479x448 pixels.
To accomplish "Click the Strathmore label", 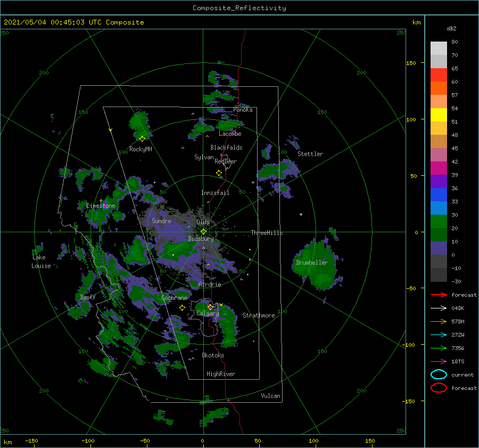I will [x=259, y=315].
